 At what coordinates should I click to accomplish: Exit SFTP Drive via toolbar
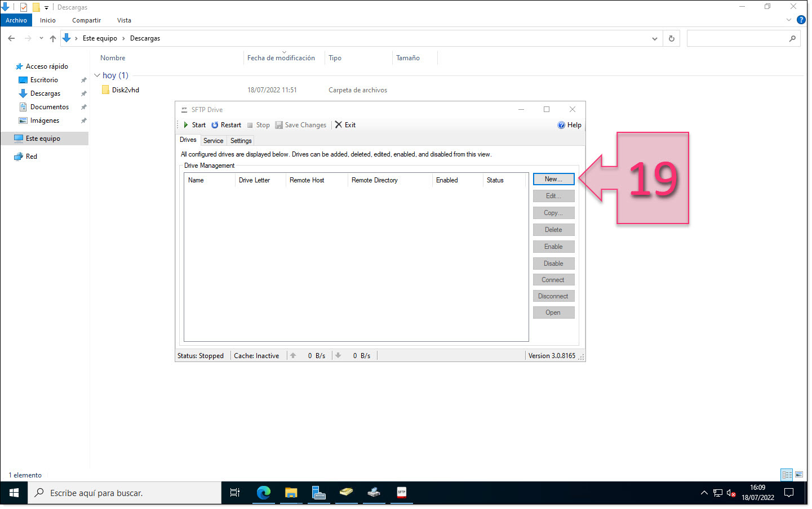345,125
